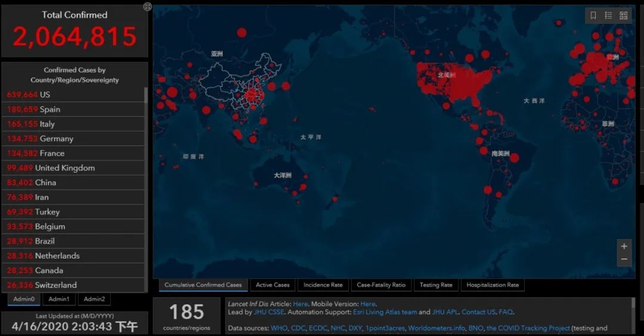Open the COVID Tracking Project link
Viewport: 644px width, 336px height.
pos(528,328)
